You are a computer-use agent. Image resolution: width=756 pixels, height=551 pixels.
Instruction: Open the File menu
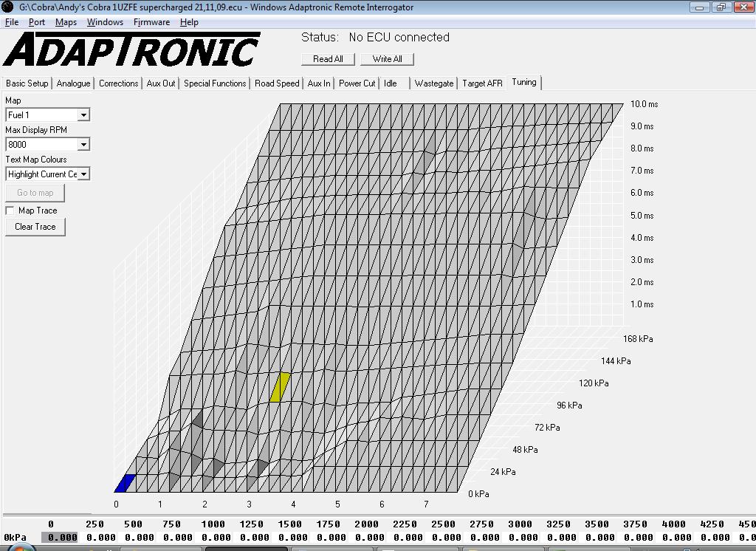click(x=12, y=22)
